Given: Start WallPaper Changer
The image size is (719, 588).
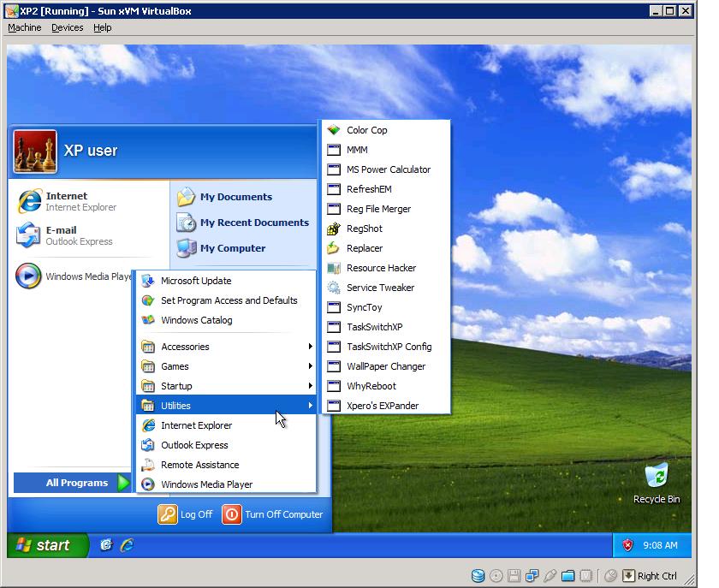Looking at the screenshot, I should tap(386, 366).
